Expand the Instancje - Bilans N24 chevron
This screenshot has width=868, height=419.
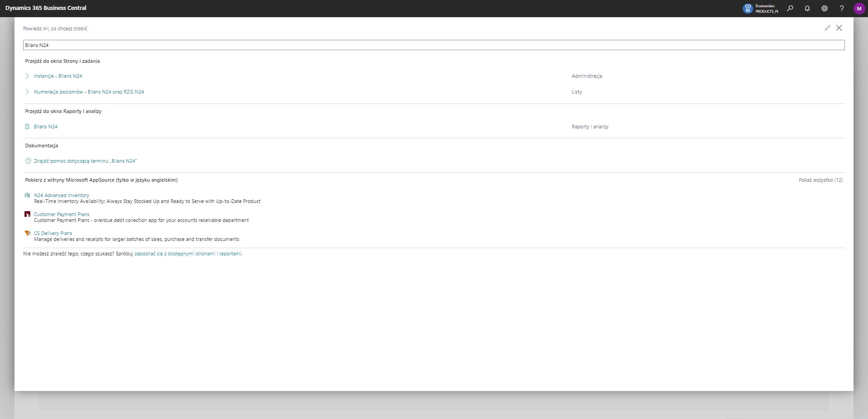coord(28,76)
